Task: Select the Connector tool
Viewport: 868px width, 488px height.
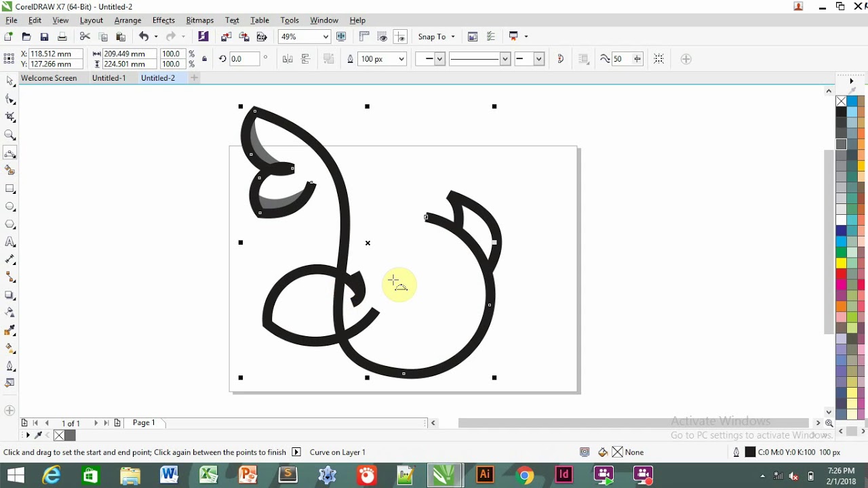Action: tap(10, 277)
